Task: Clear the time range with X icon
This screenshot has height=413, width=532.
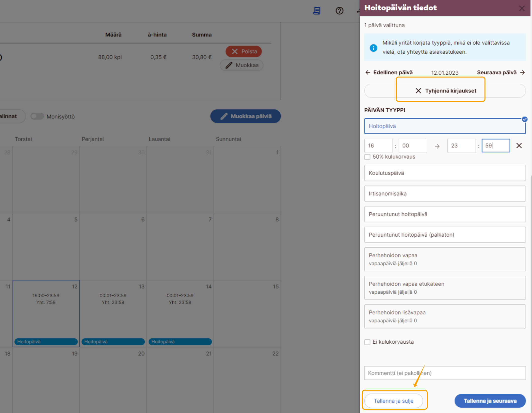Action: pyautogui.click(x=519, y=145)
